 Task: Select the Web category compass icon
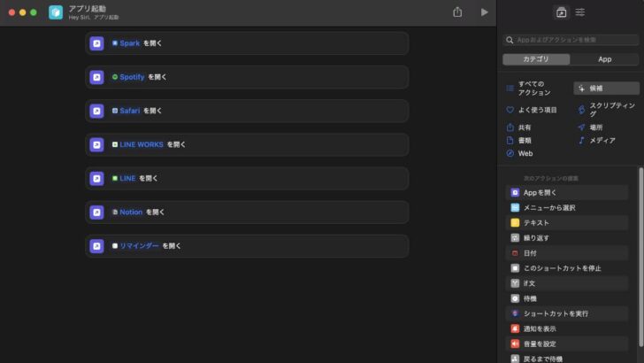pyautogui.click(x=510, y=153)
